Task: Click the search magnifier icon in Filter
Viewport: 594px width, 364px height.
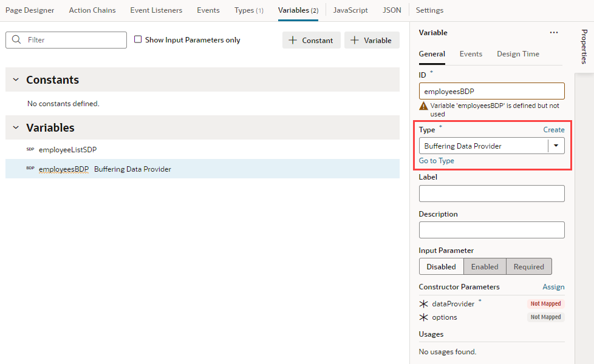Action: [16, 39]
